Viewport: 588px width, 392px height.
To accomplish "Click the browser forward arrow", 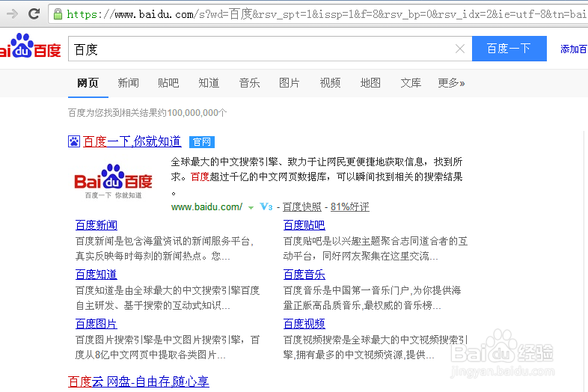I will (13, 14).
